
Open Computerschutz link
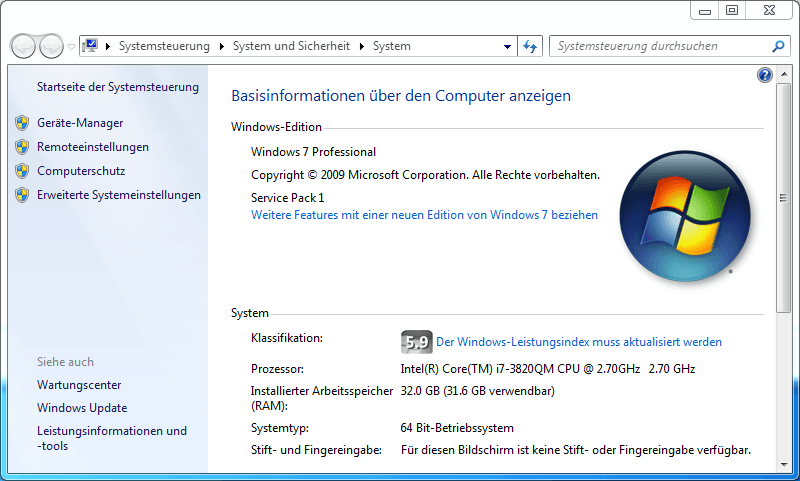81,171
